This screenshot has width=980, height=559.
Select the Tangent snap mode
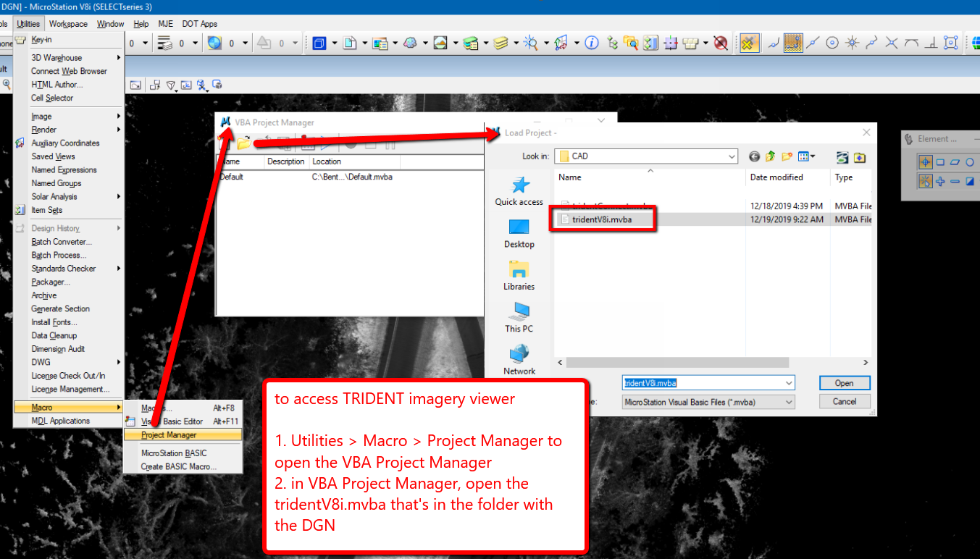[x=912, y=43]
